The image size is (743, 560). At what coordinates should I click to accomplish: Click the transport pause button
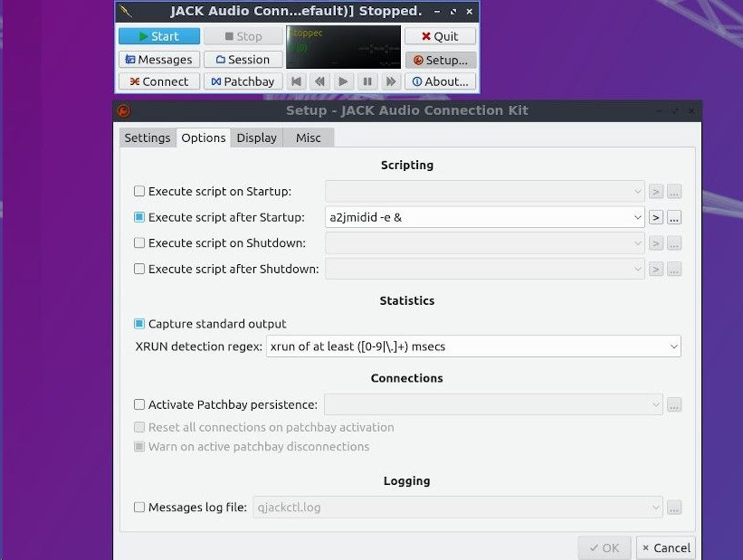(367, 81)
